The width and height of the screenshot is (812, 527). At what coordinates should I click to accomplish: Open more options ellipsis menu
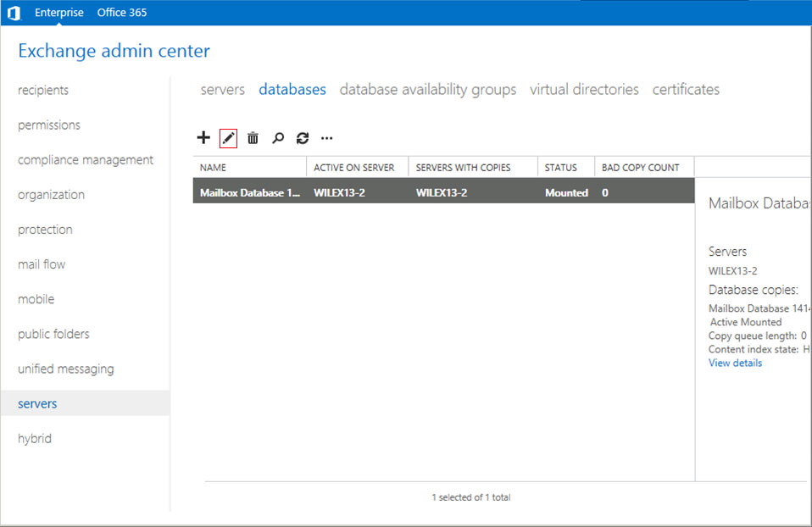327,138
